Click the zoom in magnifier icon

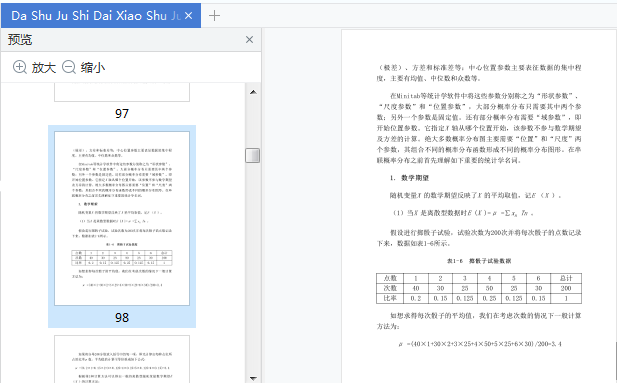pos(20,67)
